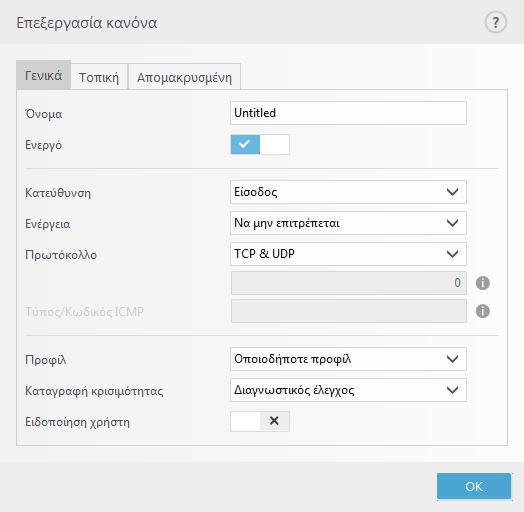
Task: Open the Κατεύθυνση dropdown showing Είσοδος
Action: (x=348, y=192)
